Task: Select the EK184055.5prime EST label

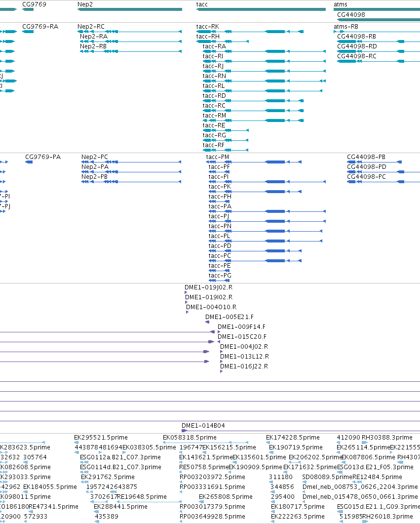Action: (50, 486)
